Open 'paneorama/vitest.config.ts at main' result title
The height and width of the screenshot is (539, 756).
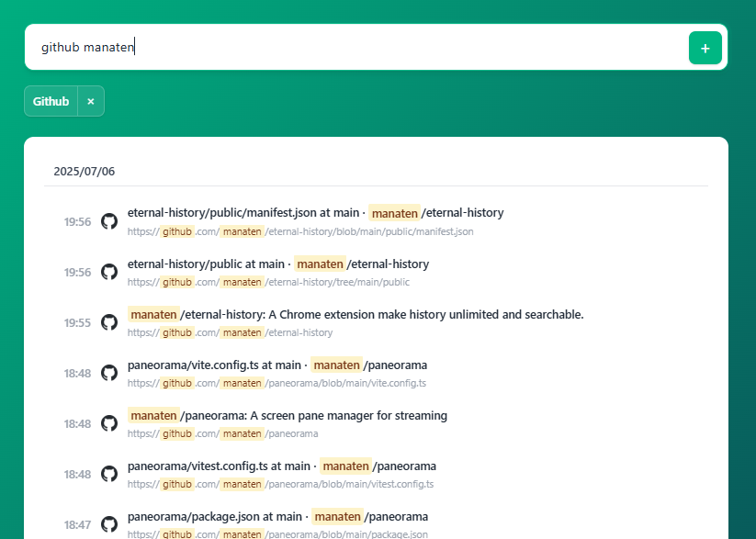coord(282,466)
